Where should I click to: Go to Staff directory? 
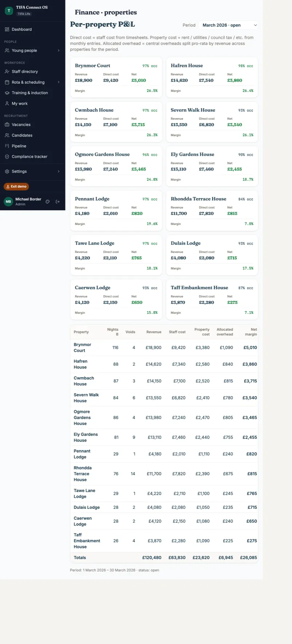(32, 72)
